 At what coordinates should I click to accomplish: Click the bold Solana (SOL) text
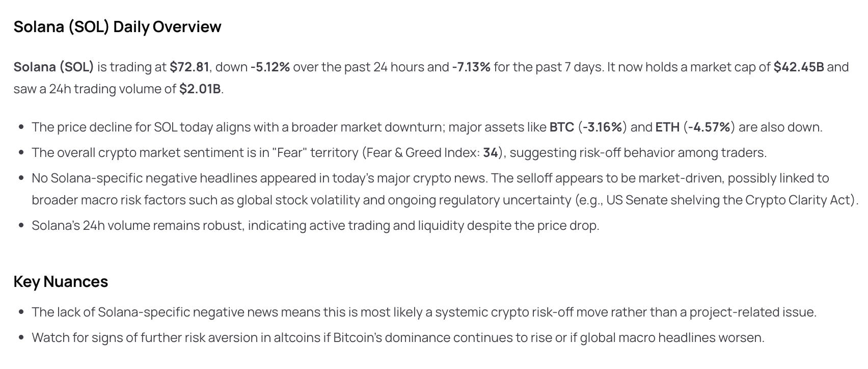(54, 67)
